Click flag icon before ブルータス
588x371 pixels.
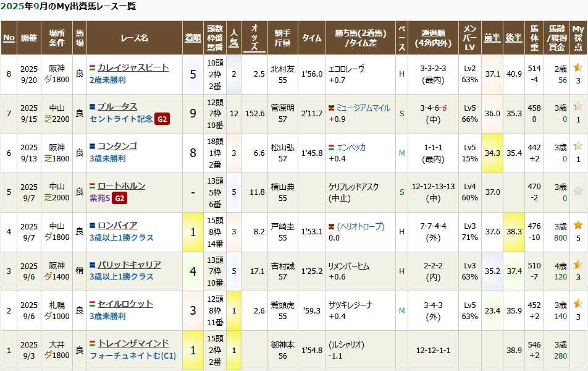tap(92, 107)
